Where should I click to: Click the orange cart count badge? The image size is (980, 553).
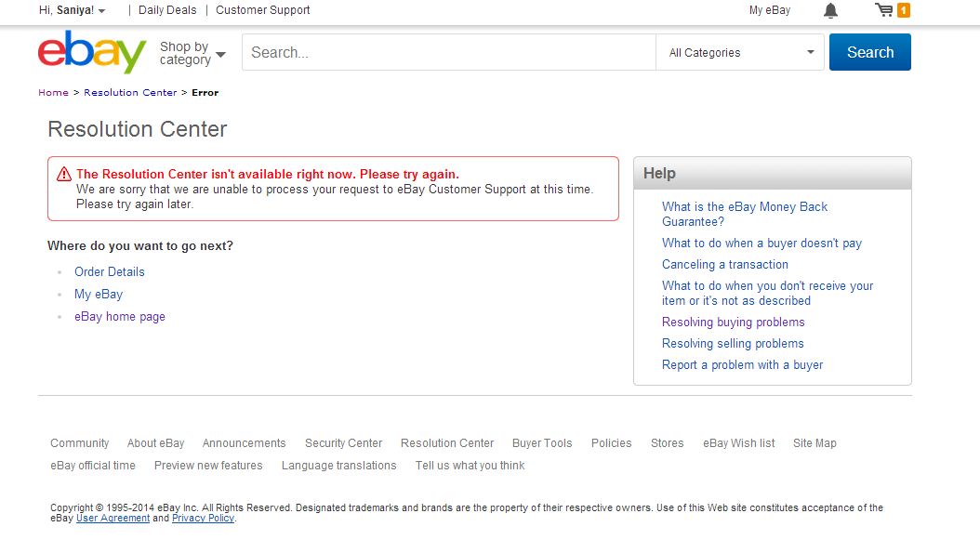point(904,10)
